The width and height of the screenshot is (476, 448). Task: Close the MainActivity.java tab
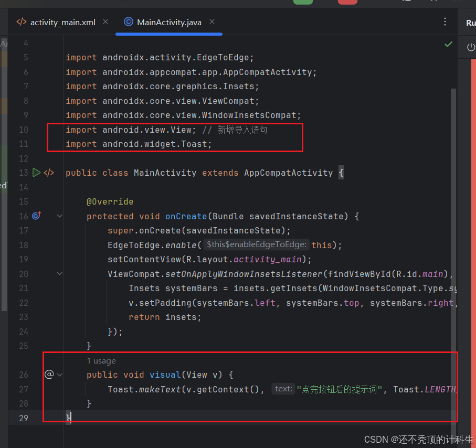(x=212, y=22)
